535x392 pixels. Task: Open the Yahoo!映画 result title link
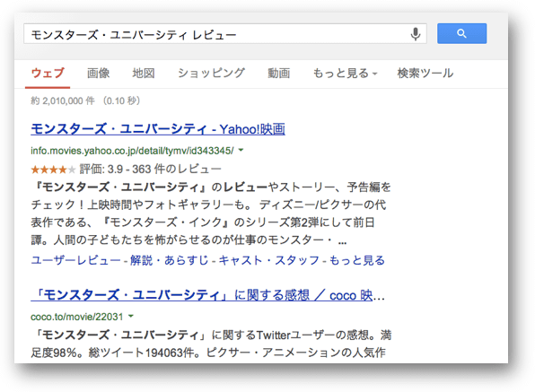158,129
